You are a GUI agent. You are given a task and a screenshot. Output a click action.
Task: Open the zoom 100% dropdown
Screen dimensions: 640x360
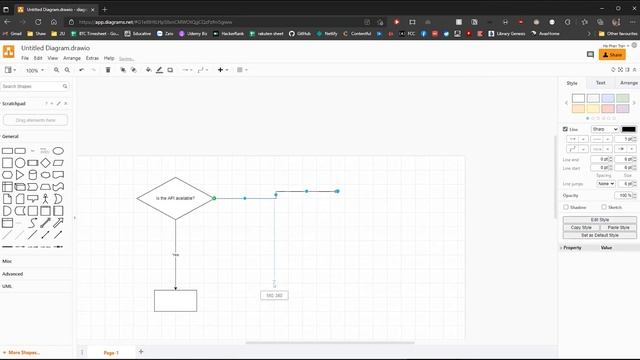click(x=35, y=71)
